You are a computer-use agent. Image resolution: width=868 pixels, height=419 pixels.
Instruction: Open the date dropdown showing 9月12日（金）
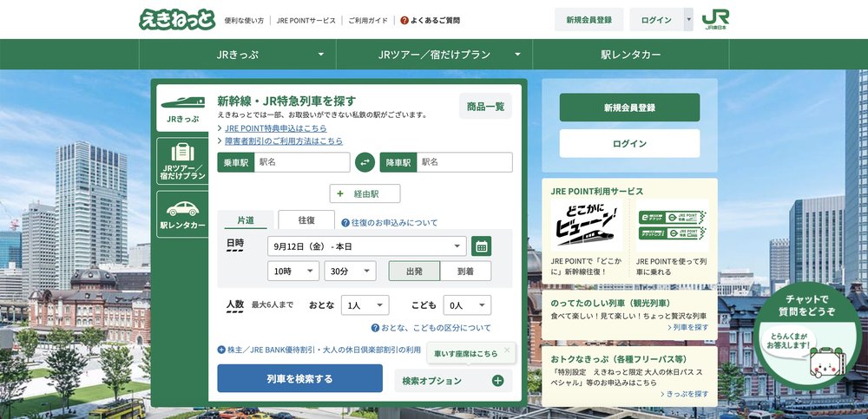pos(367,246)
